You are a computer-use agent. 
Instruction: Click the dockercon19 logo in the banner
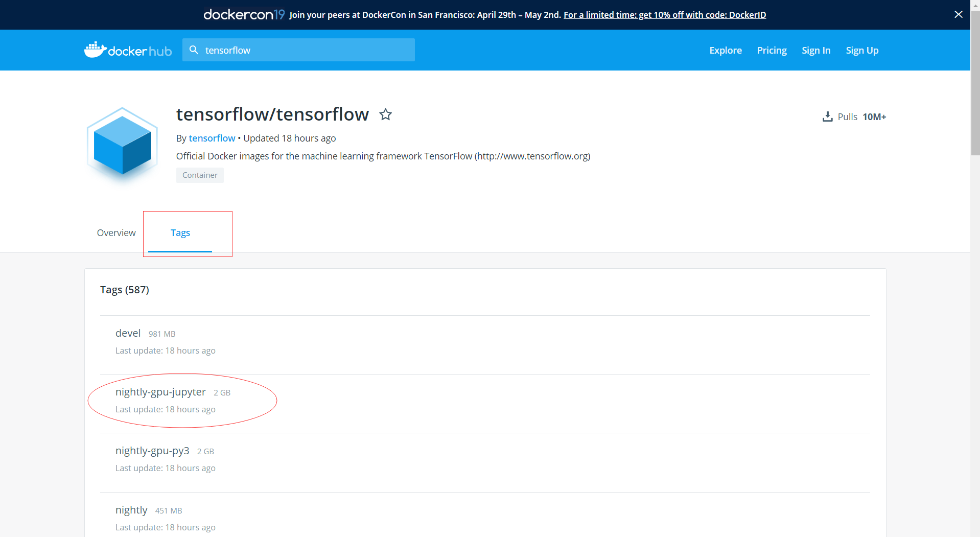pyautogui.click(x=244, y=14)
